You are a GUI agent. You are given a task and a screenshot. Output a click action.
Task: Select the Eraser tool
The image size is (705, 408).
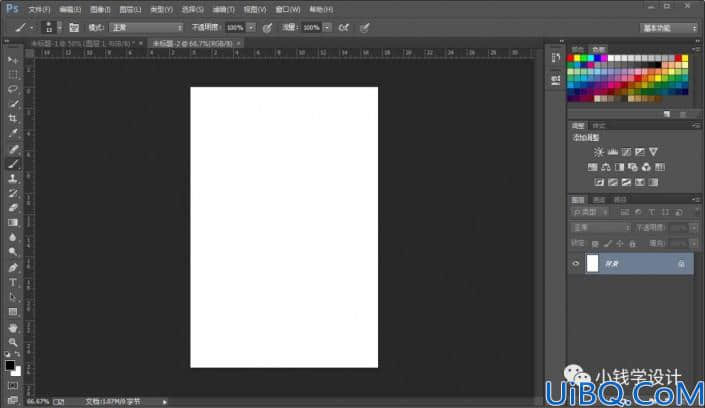point(13,208)
